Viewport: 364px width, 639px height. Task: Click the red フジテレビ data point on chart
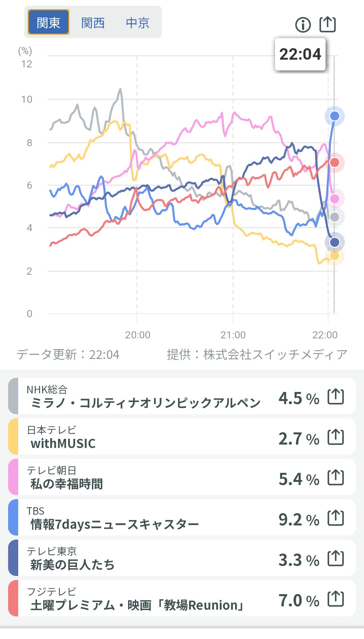pos(334,162)
